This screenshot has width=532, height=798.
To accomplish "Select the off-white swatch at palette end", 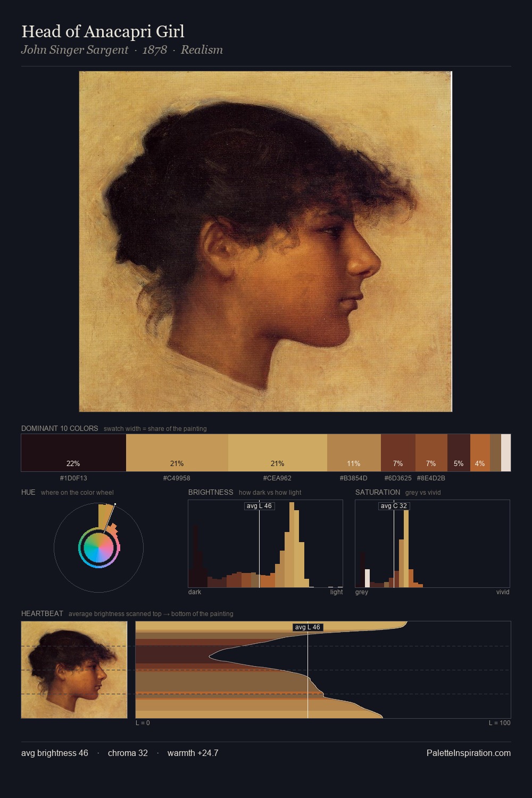I will [506, 453].
